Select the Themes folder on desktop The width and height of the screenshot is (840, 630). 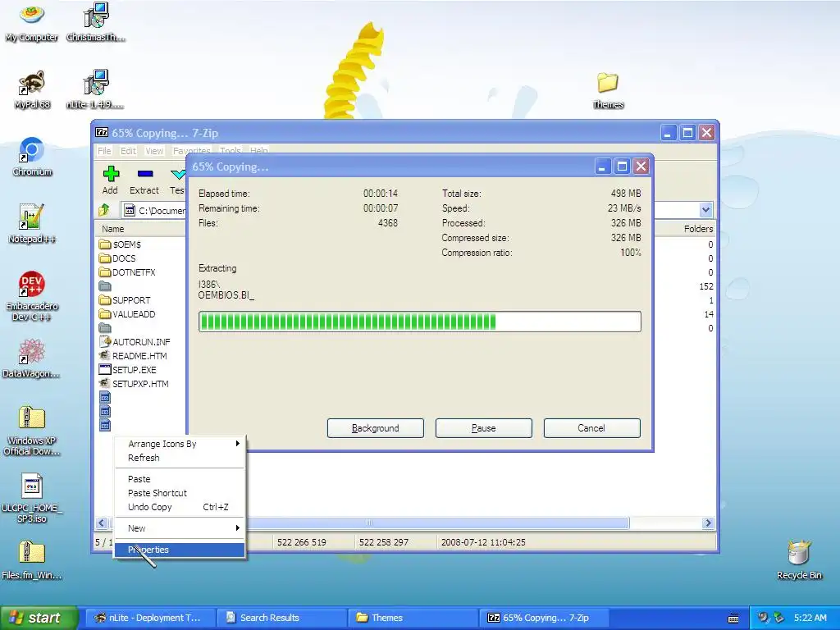tap(608, 90)
